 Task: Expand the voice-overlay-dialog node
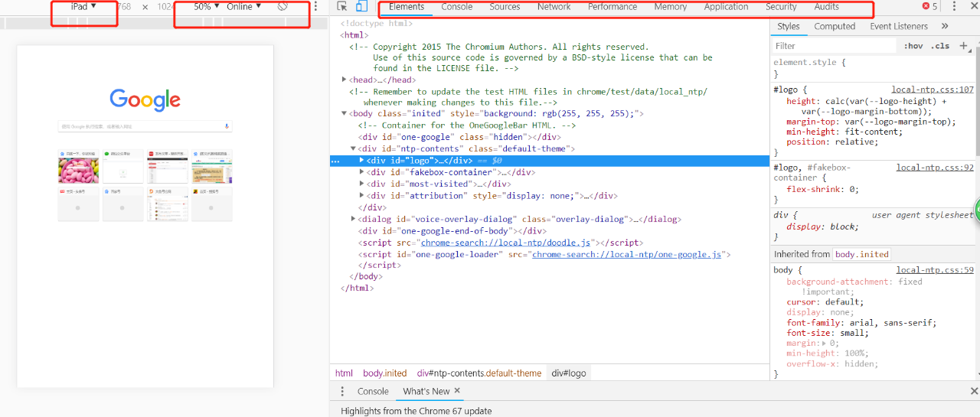click(354, 219)
